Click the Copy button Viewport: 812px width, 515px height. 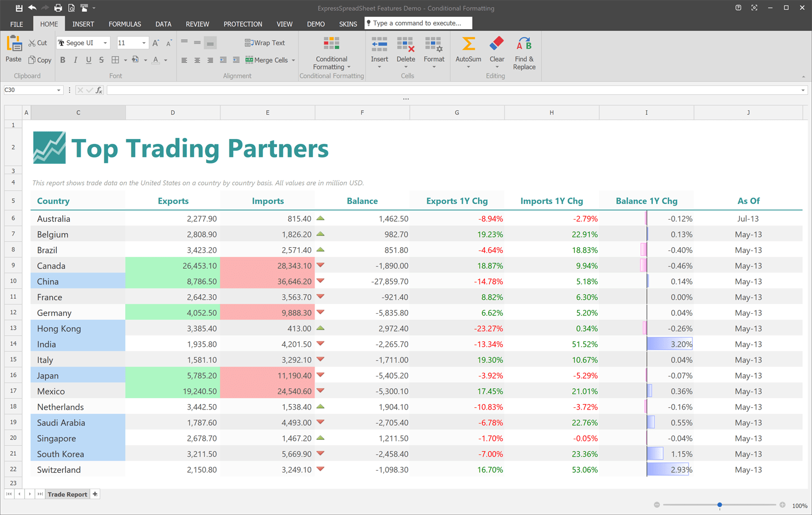40,60
